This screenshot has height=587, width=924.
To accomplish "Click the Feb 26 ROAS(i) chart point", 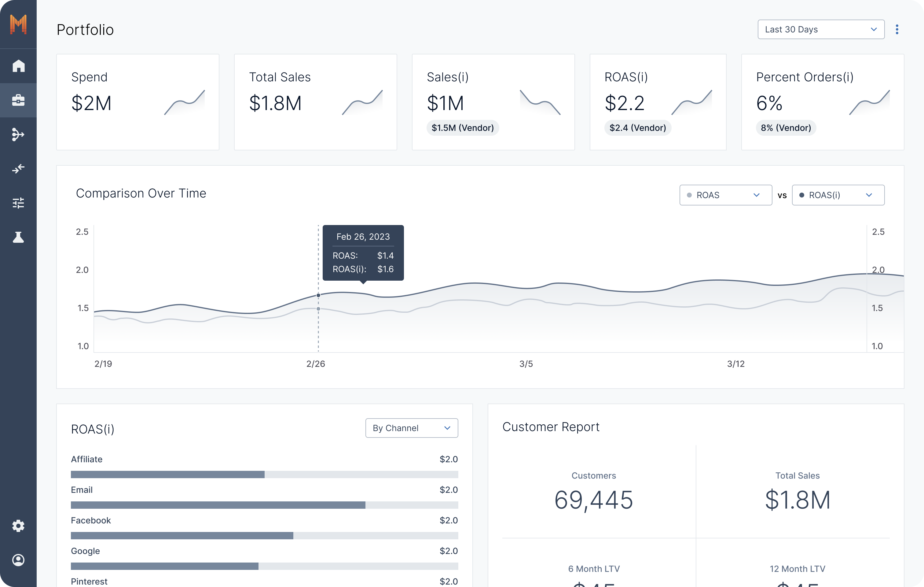I will coord(318,295).
